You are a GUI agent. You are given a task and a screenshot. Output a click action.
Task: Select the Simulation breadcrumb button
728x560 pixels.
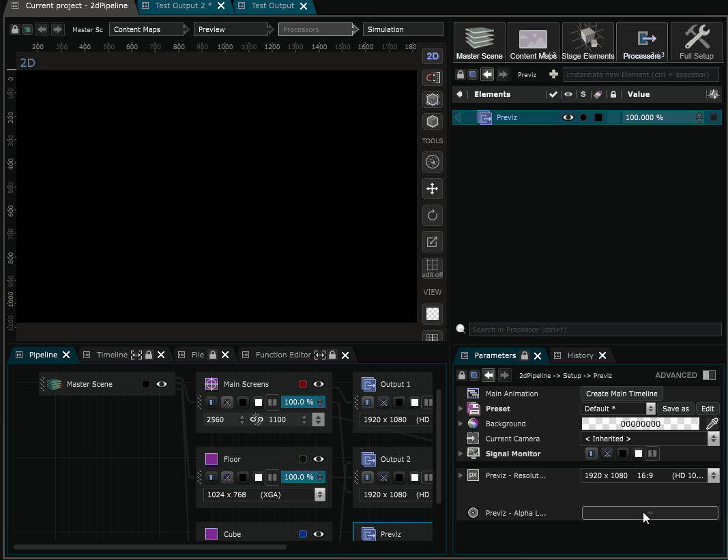point(403,30)
